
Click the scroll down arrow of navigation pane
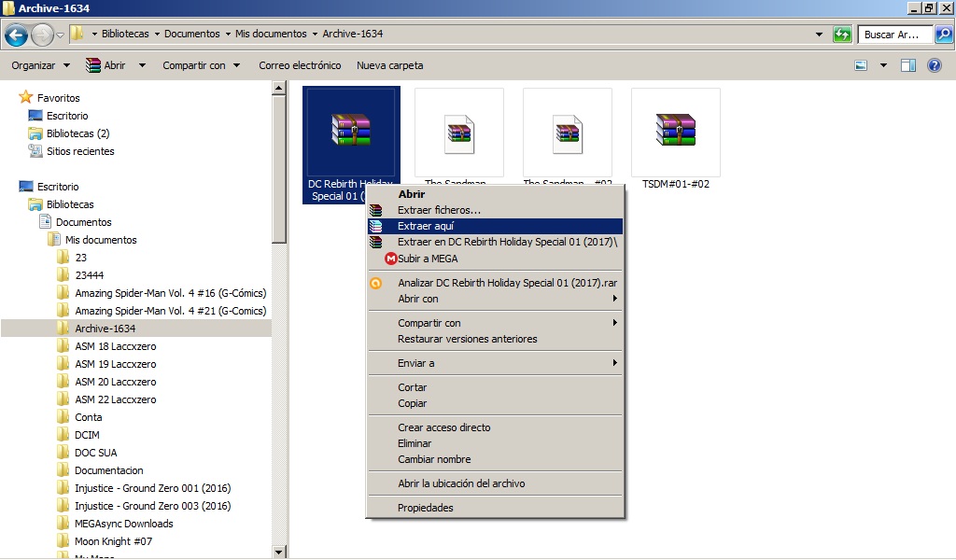point(278,553)
